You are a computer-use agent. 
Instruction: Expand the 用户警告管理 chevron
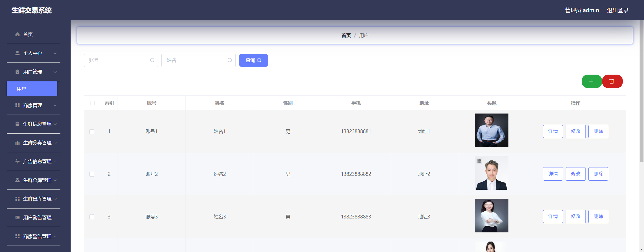coord(55,218)
